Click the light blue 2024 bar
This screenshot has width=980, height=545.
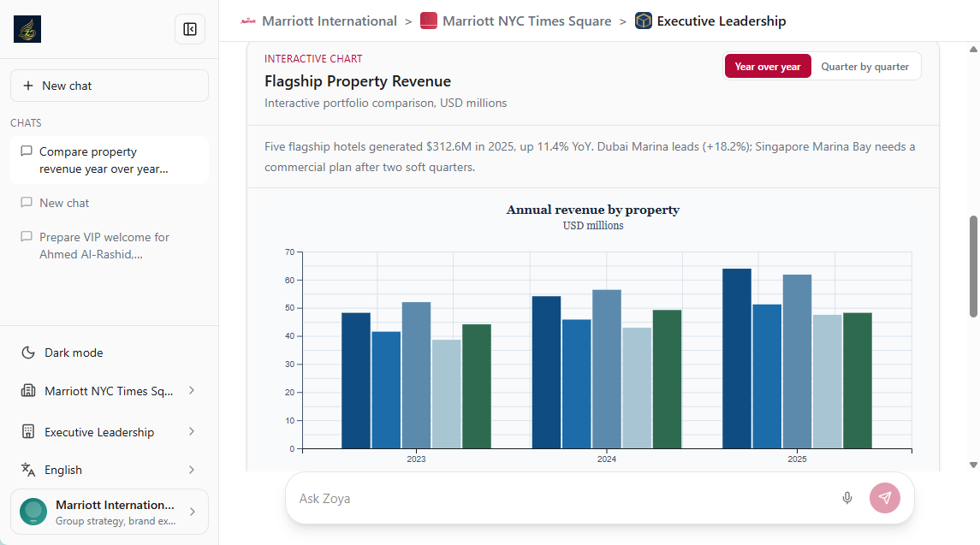[x=637, y=388]
